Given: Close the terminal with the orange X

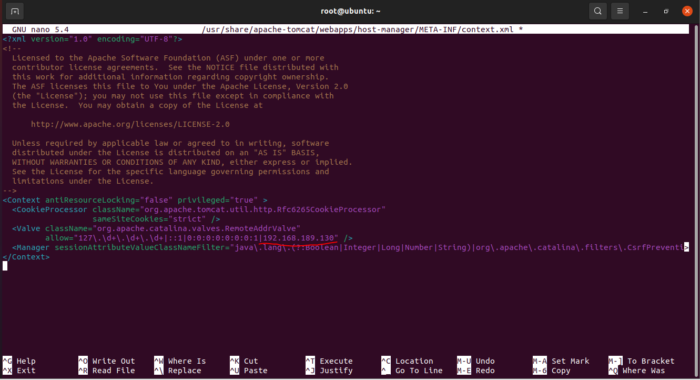Looking at the screenshot, I should click(x=687, y=12).
